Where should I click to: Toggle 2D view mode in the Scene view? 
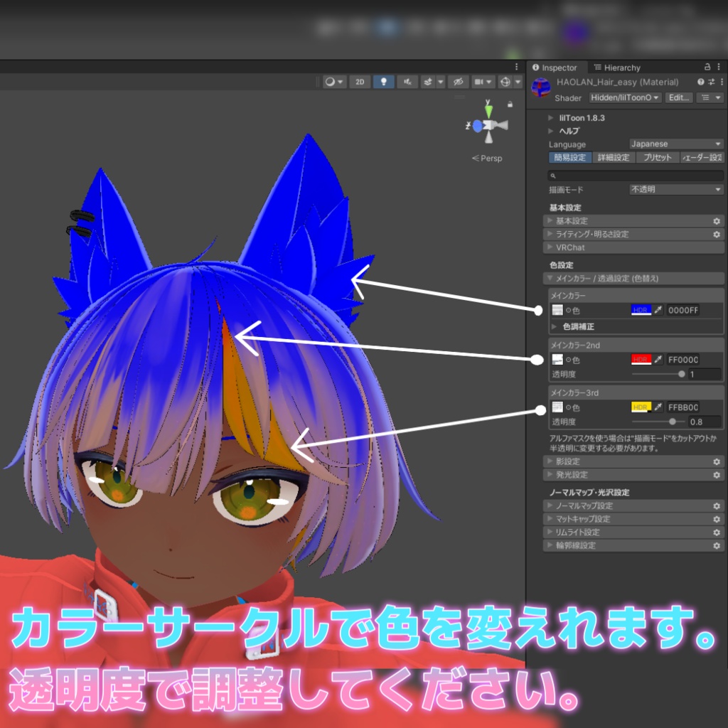coord(359,82)
